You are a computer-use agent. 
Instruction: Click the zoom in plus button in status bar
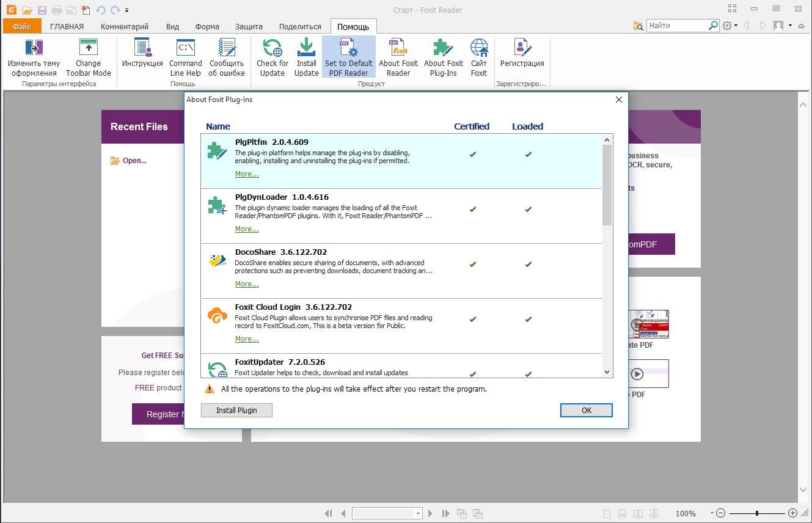(x=792, y=513)
